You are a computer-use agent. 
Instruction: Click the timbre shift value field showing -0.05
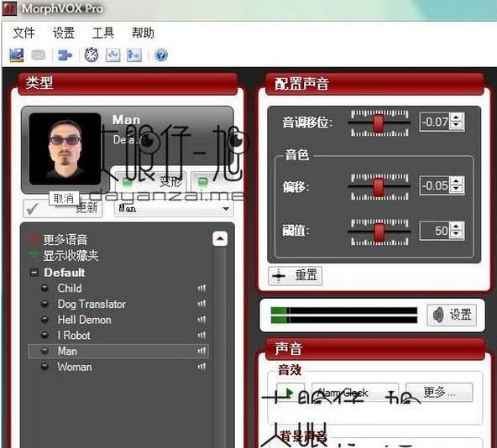coord(435,185)
